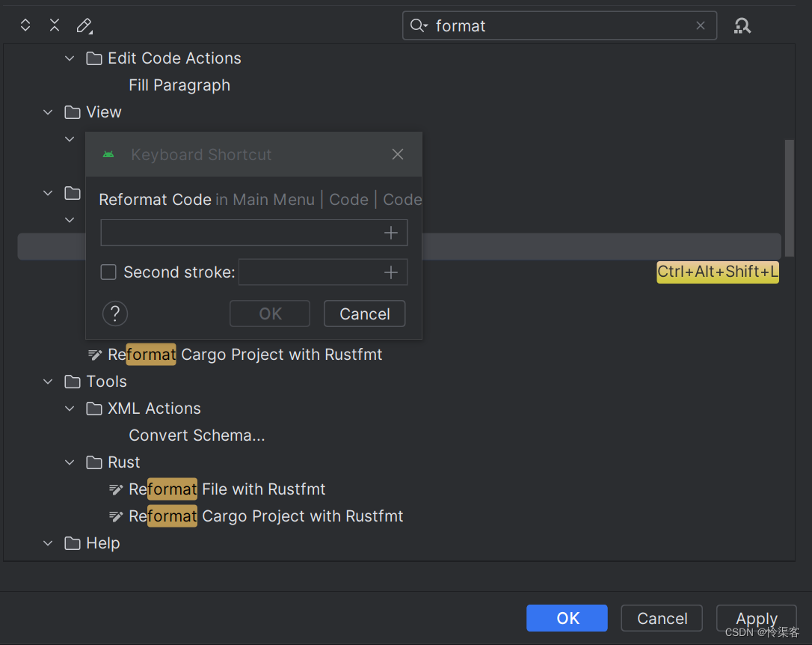Expand the Help folder
Viewport: 812px width, 645px height.
point(47,542)
